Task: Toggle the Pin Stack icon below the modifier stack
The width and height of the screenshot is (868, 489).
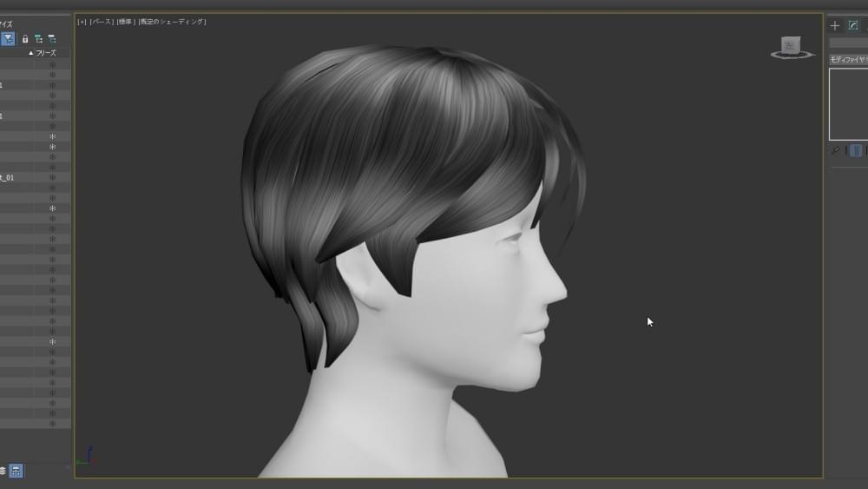Action: [x=835, y=150]
